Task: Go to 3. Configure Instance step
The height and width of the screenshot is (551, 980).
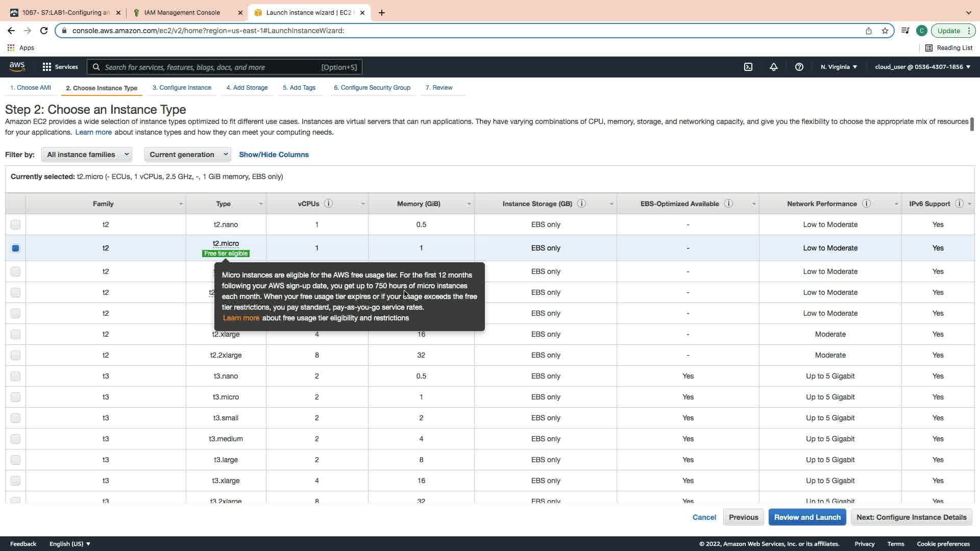Action: tap(182, 88)
